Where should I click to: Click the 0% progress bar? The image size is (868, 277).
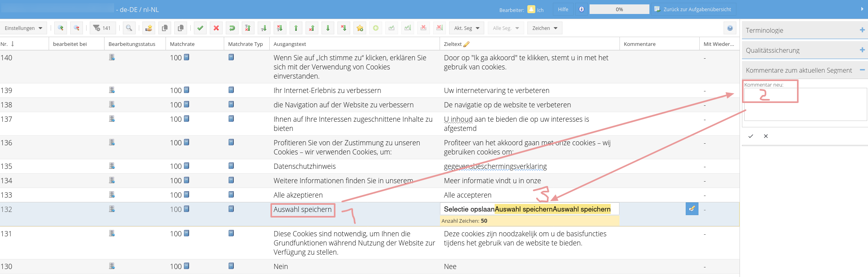619,9
